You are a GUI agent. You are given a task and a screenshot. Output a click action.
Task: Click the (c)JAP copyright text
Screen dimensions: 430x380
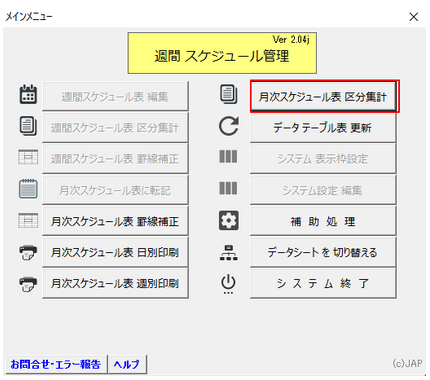[407, 363]
